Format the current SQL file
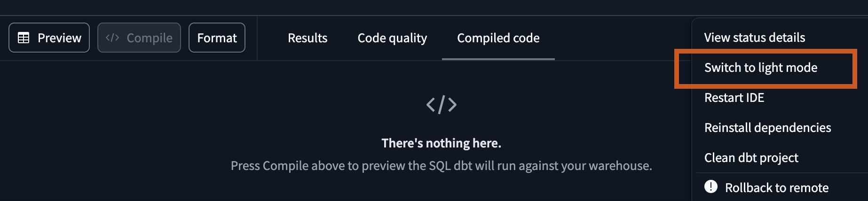The height and width of the screenshot is (201, 868). pyautogui.click(x=217, y=38)
